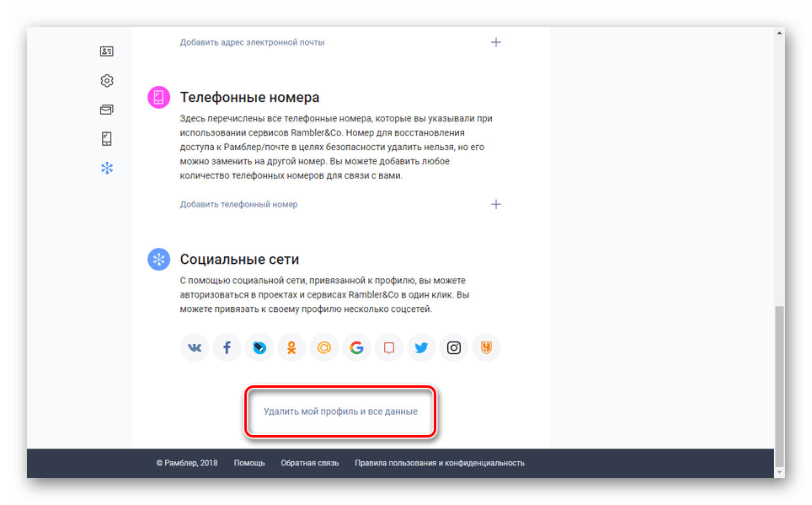Open the 'Обратная связь' footer link

(x=309, y=462)
